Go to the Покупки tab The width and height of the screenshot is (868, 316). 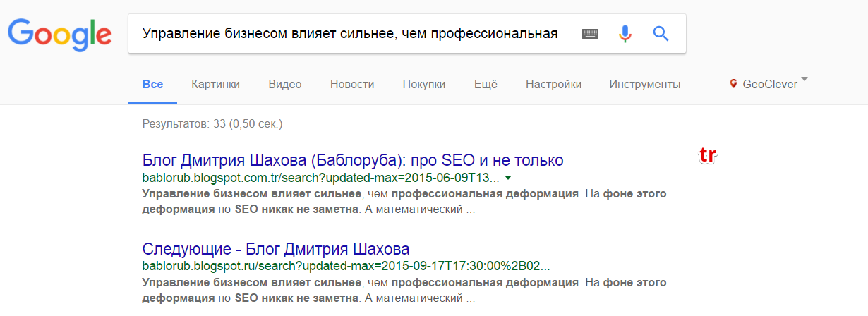[x=424, y=85]
